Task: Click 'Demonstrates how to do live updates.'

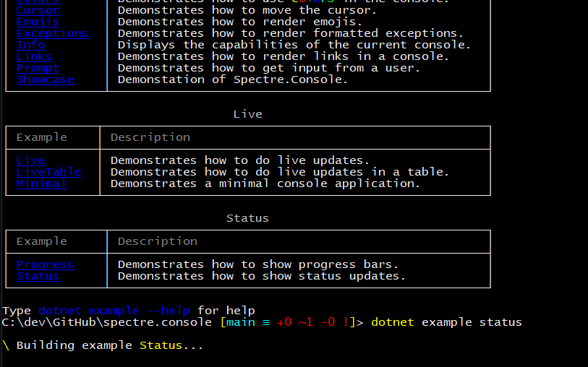Action: point(240,160)
